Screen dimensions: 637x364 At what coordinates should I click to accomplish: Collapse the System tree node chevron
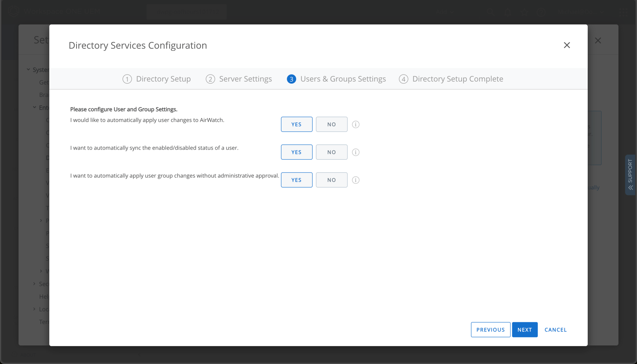pyautogui.click(x=29, y=69)
